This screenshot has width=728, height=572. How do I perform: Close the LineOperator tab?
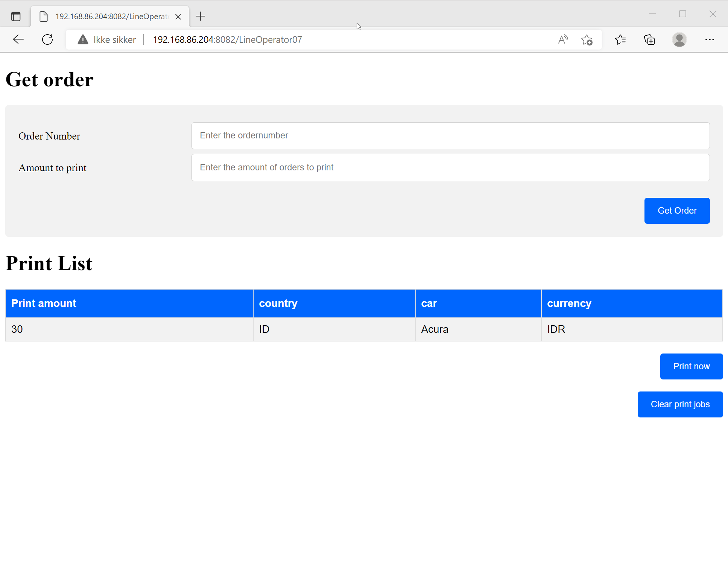tap(178, 17)
